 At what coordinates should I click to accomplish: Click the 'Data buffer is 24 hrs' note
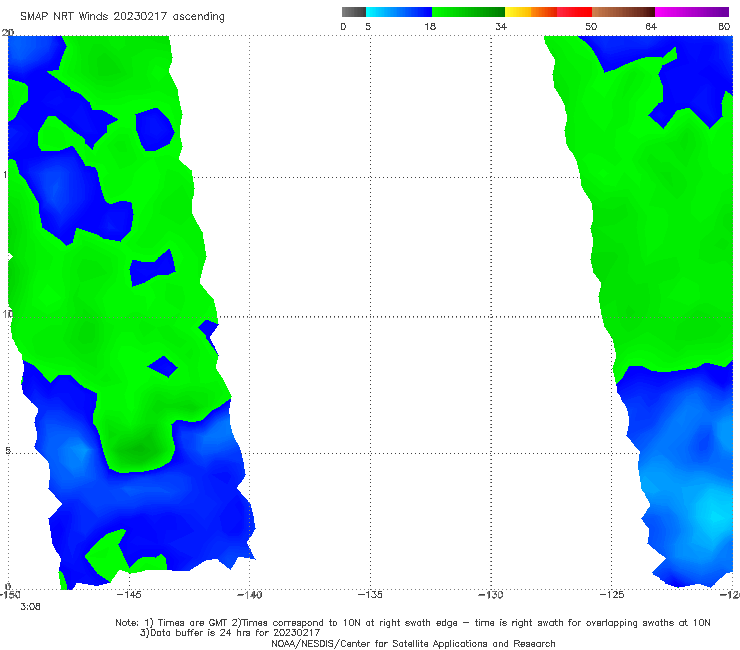[x=230, y=633]
